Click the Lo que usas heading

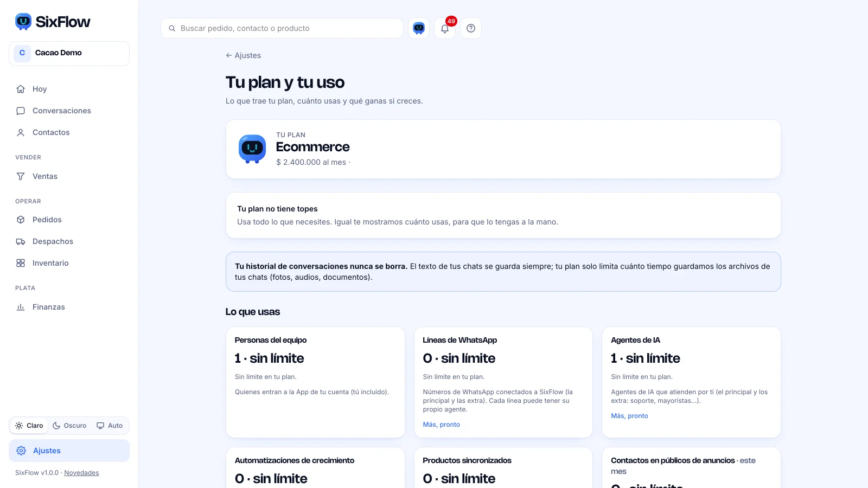click(253, 312)
